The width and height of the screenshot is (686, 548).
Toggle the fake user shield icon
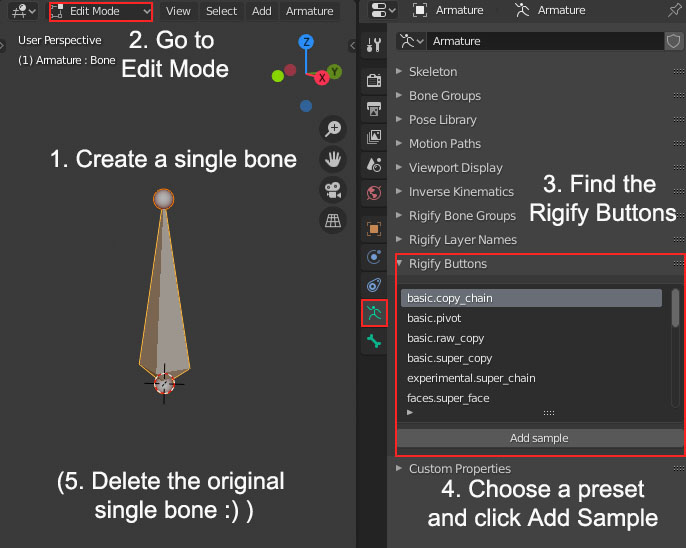click(x=673, y=41)
